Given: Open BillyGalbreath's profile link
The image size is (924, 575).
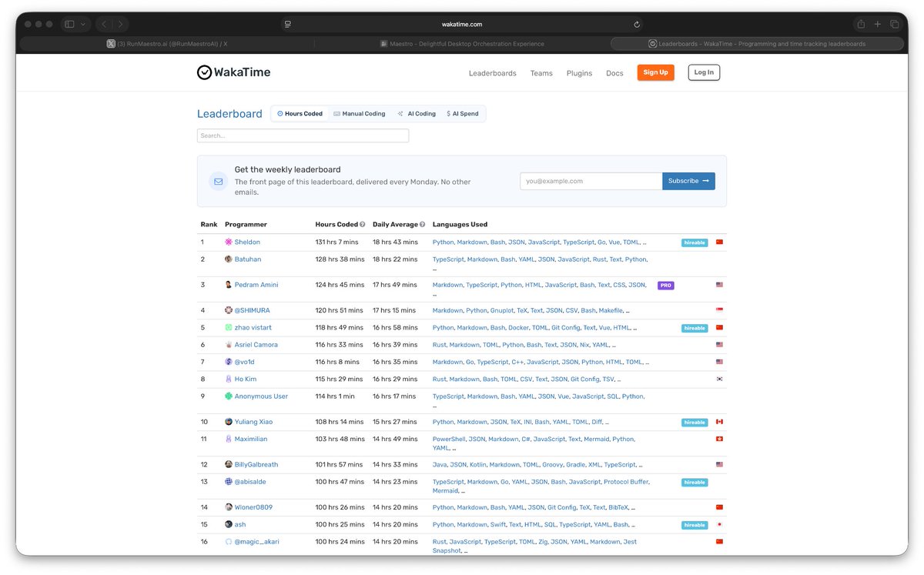Looking at the screenshot, I should pos(256,465).
